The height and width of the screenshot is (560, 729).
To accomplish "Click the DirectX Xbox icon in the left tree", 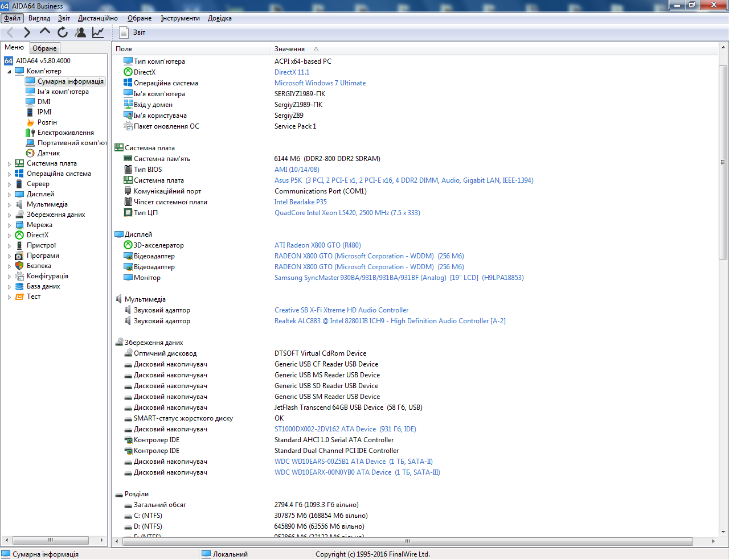I will (x=19, y=235).
